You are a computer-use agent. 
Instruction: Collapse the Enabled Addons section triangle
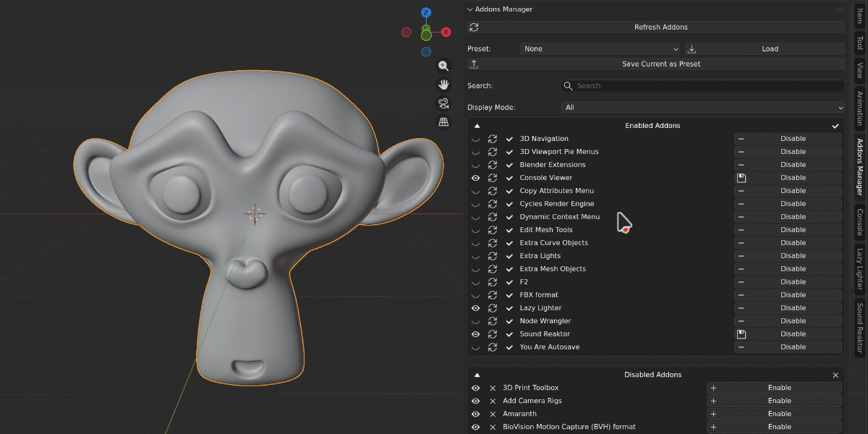[x=477, y=126]
